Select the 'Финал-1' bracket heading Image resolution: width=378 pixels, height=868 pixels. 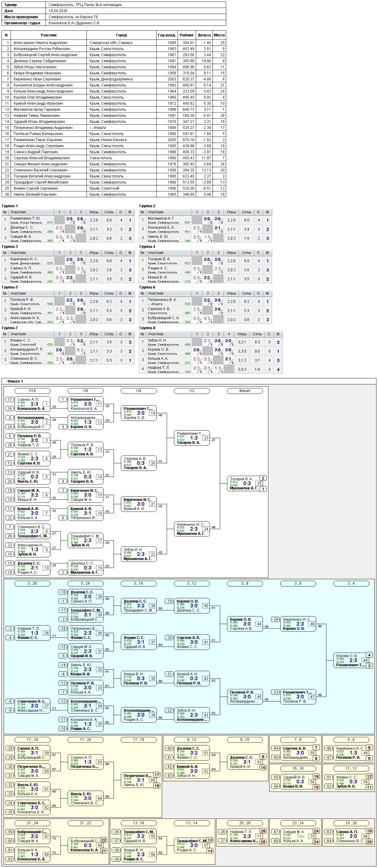[x=15, y=381]
